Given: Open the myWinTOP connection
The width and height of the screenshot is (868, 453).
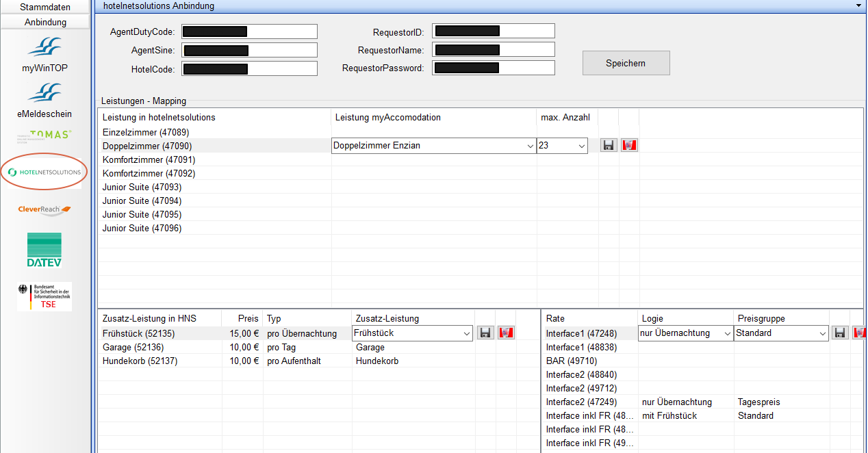Looking at the screenshot, I should click(45, 54).
